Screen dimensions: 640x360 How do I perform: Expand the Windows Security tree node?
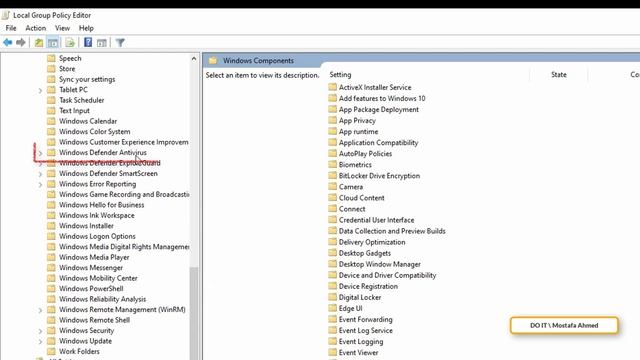(x=40, y=331)
